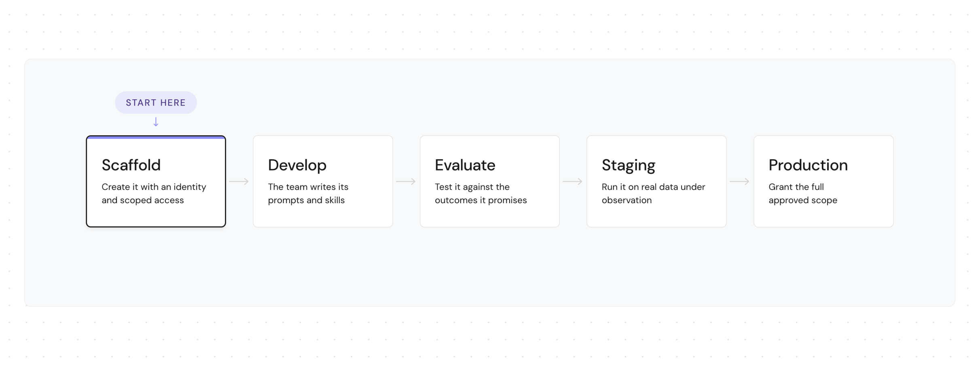Click the arrow between Scaffold and Develop
980x366 pixels.
pyautogui.click(x=239, y=181)
